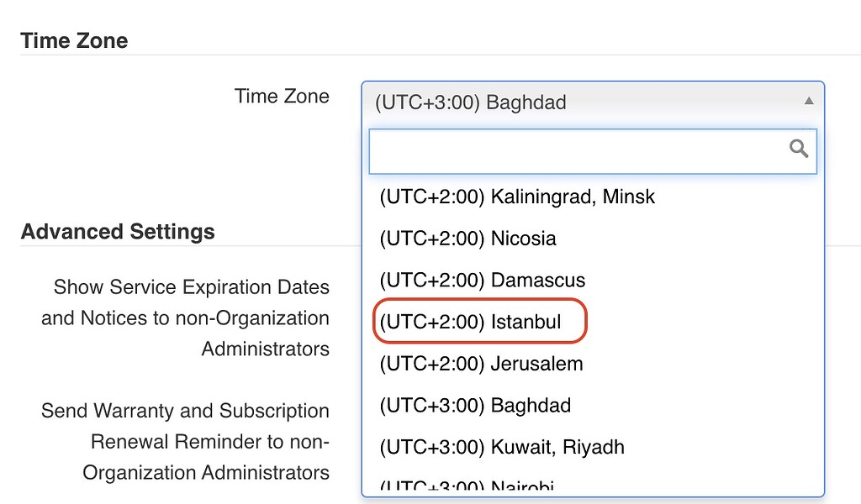Collapse the Time Zone dropdown via its arrow

(x=809, y=100)
